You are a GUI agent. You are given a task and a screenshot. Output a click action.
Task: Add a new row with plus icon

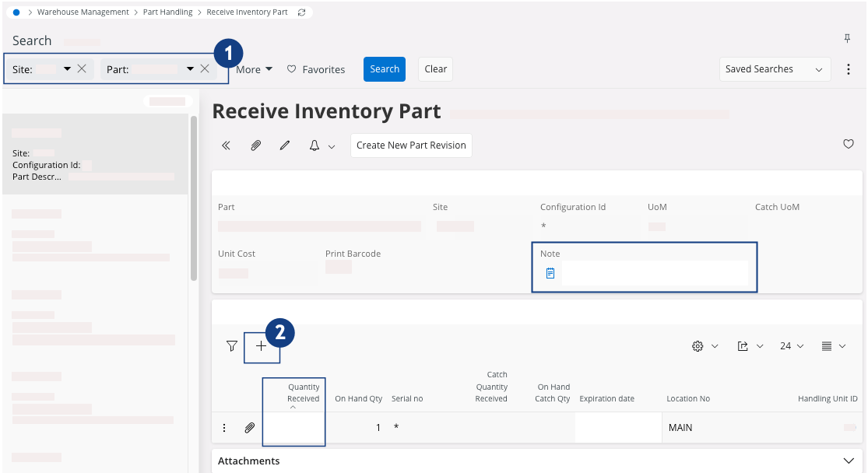pyautogui.click(x=261, y=346)
